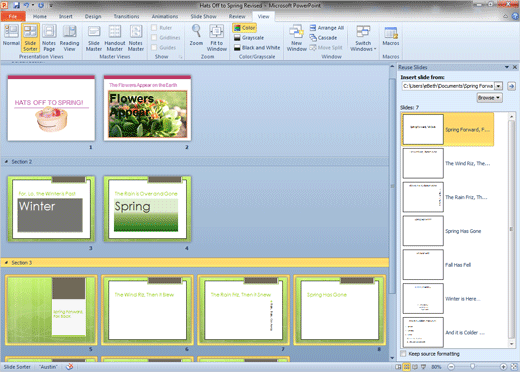Choose Grayscale color mode
This screenshot has height=372, width=520.
[x=249, y=38]
